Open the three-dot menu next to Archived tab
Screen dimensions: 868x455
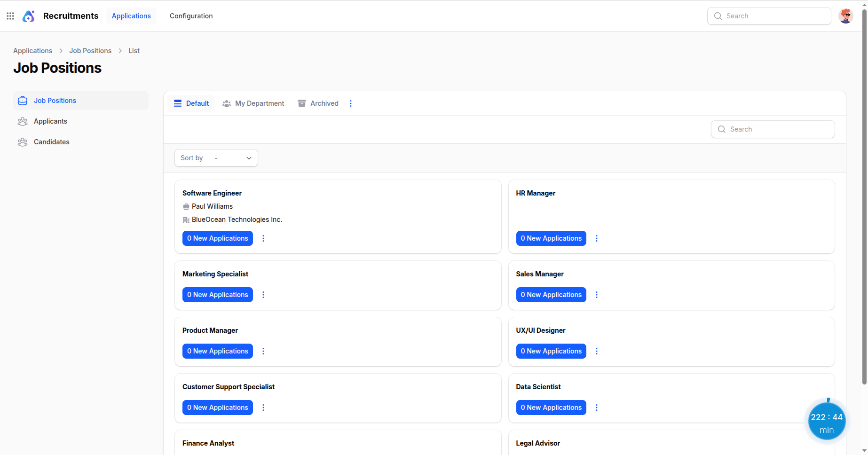coord(351,103)
